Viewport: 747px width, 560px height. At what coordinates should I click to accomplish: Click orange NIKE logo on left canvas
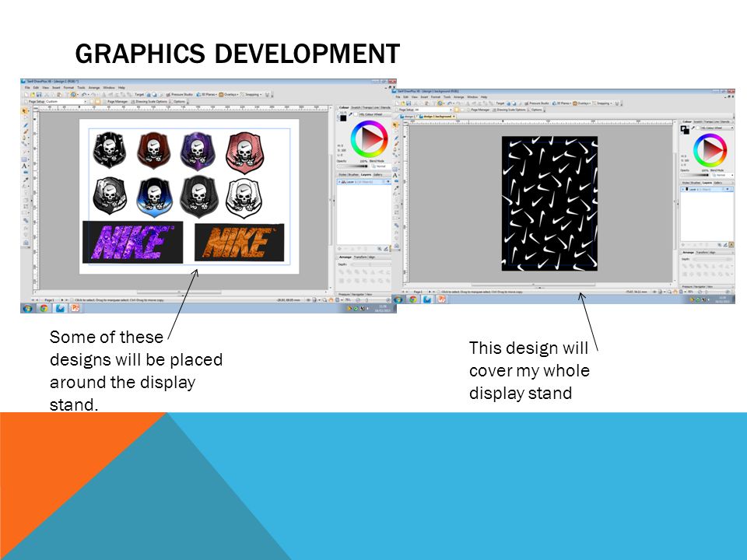click(x=240, y=242)
